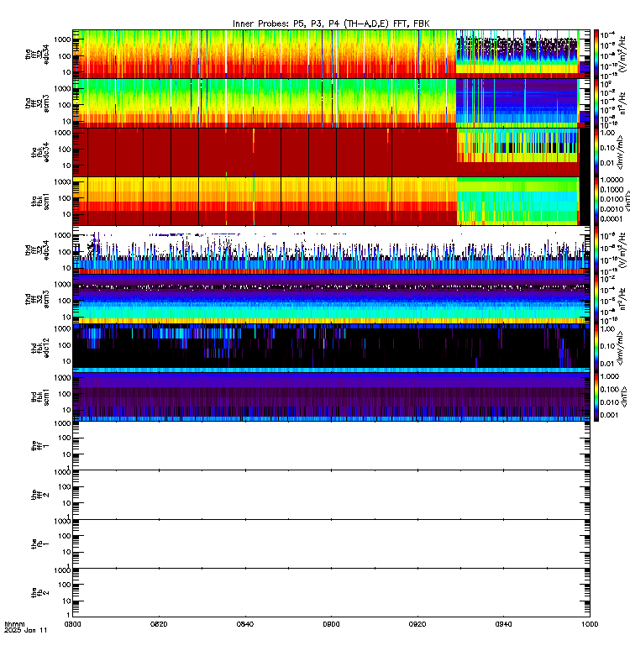Select the 'thd fff 32 edc34' panel label

[37, 250]
